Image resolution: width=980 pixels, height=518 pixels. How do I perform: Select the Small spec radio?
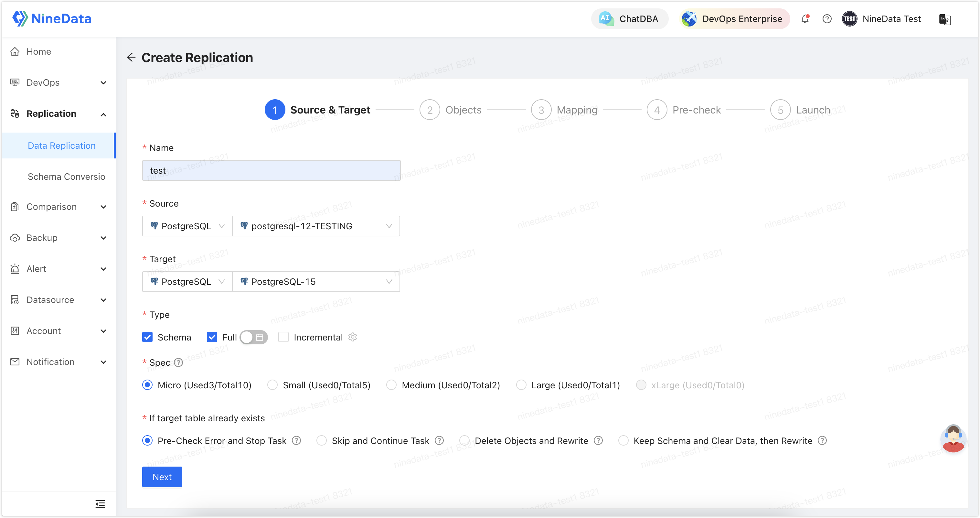pos(272,385)
